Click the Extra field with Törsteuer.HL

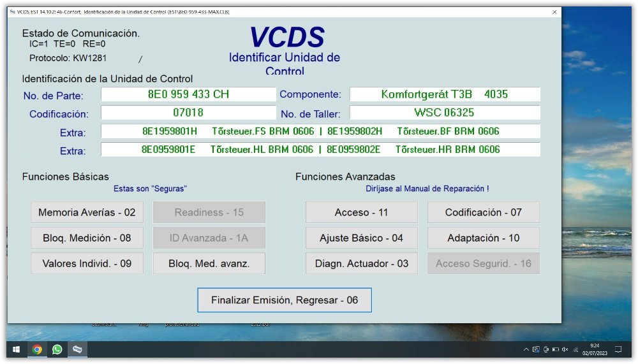coord(321,150)
